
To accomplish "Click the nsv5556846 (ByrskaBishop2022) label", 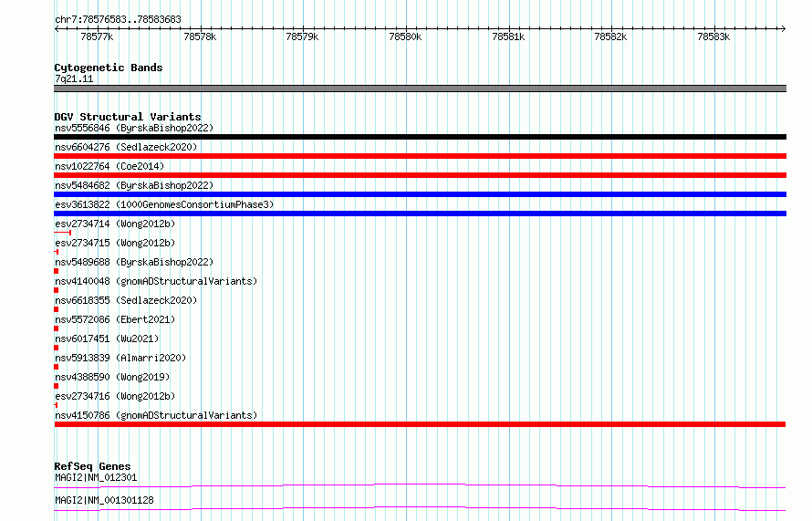I will [134, 128].
